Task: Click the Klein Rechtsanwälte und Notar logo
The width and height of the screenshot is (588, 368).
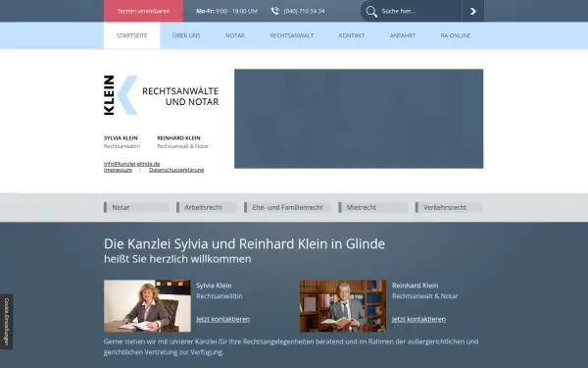Action: [162, 95]
